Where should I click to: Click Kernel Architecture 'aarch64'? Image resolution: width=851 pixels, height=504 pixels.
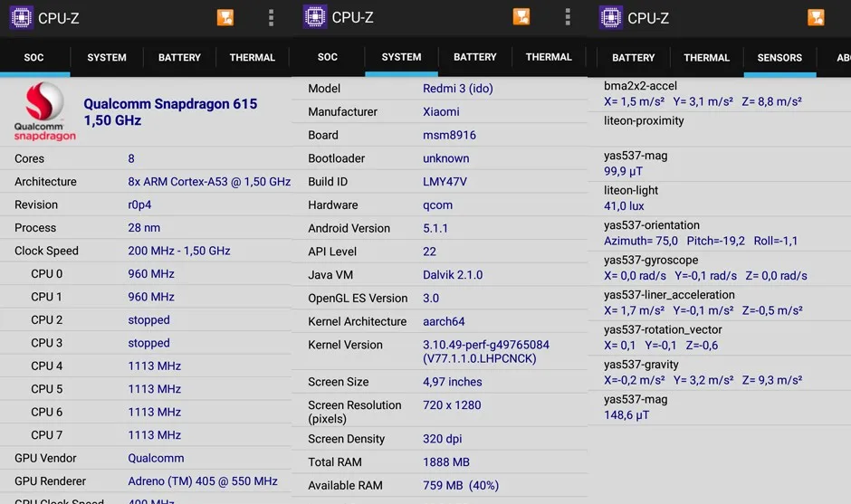coord(444,322)
